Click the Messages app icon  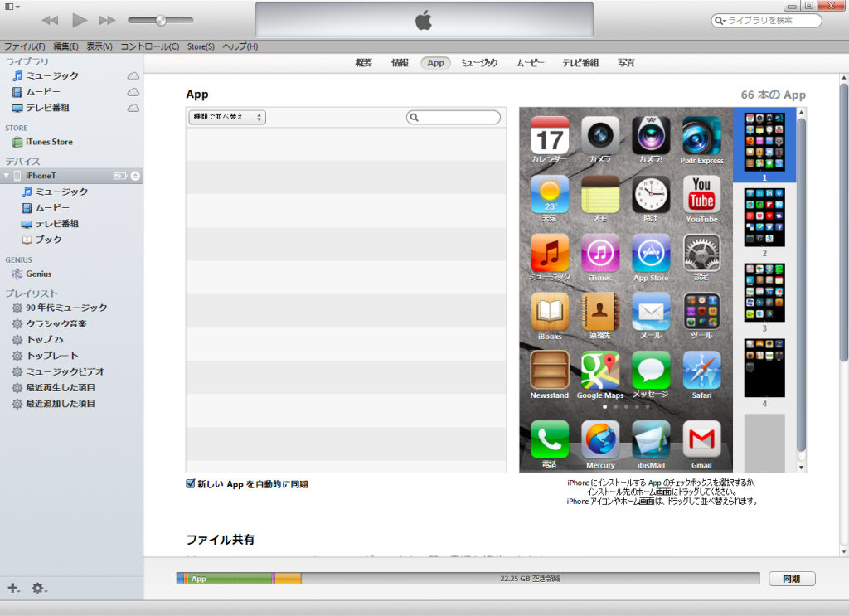[651, 371]
